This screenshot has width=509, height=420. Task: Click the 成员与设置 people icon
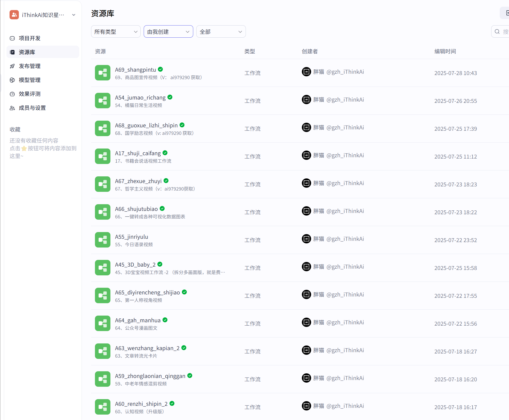[12, 108]
